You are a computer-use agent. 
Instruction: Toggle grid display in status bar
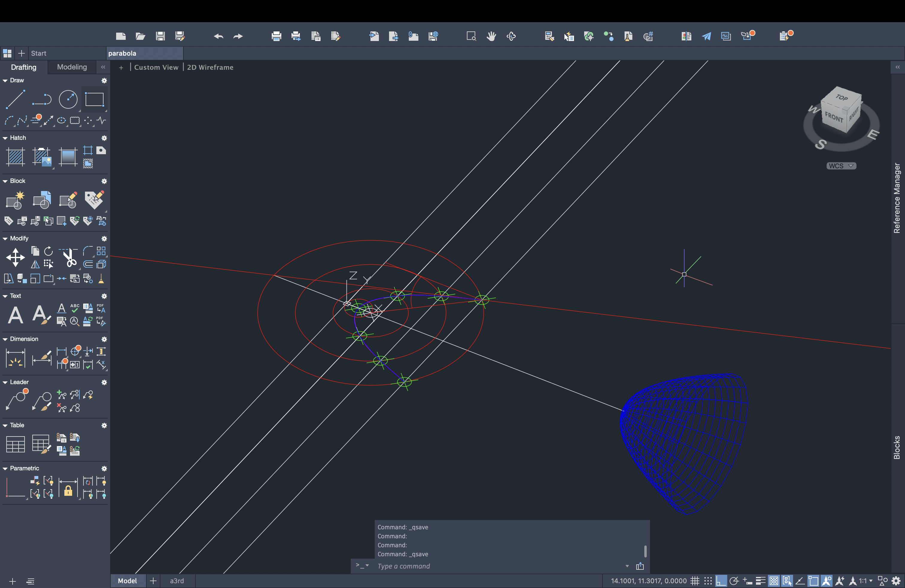[x=695, y=581]
